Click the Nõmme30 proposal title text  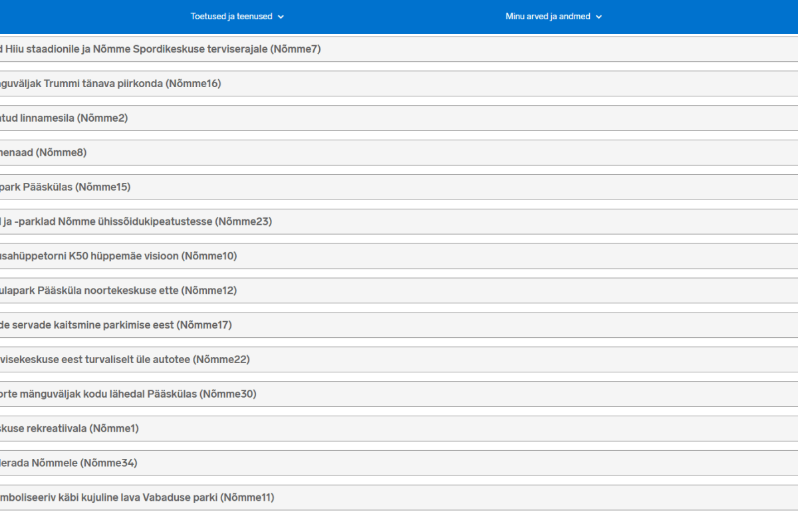[x=128, y=394]
